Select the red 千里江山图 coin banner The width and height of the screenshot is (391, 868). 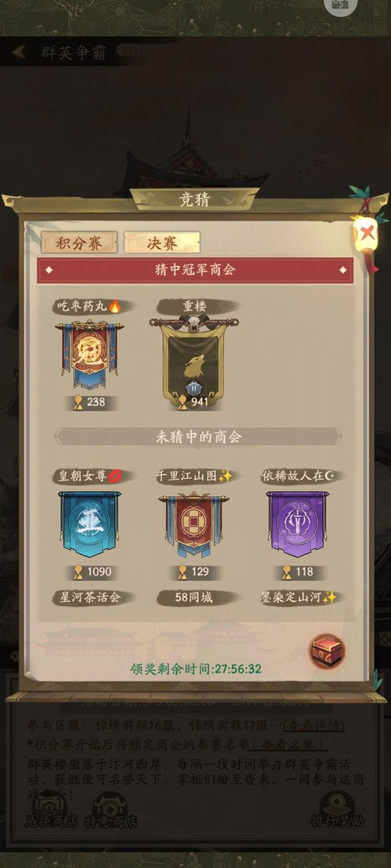tap(193, 525)
